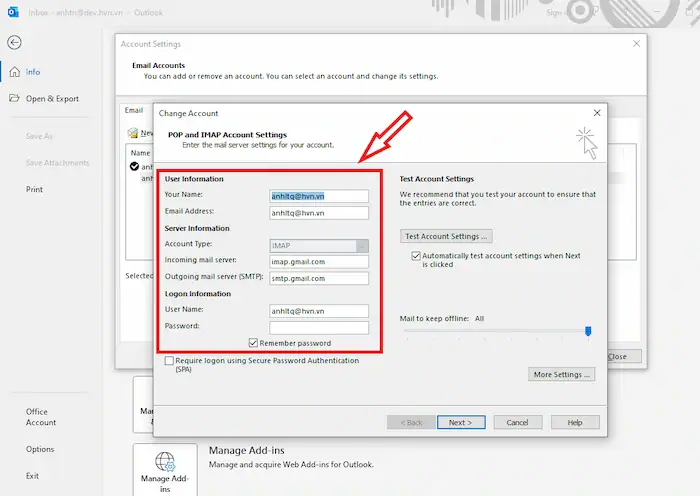
Task: Close the Account Settings window
Action: click(636, 44)
